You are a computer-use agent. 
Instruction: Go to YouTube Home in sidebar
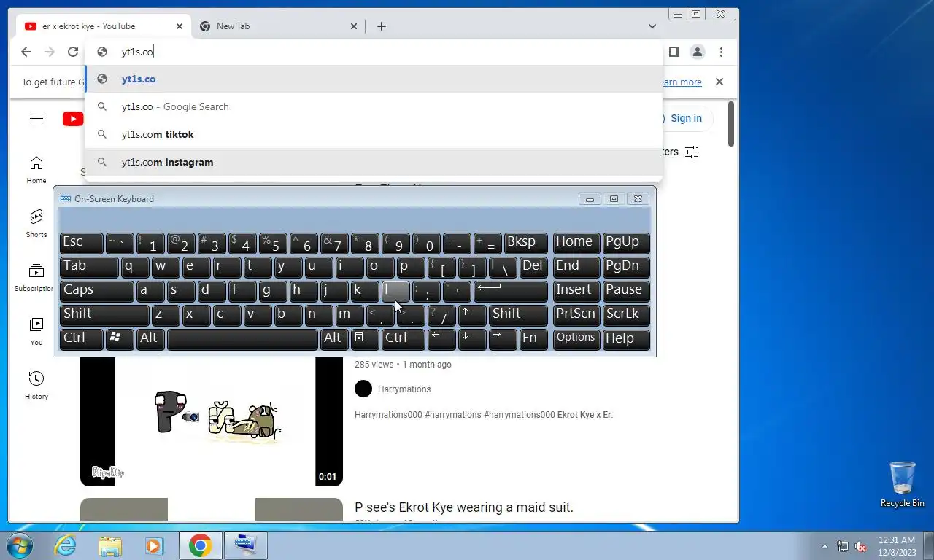36,170
